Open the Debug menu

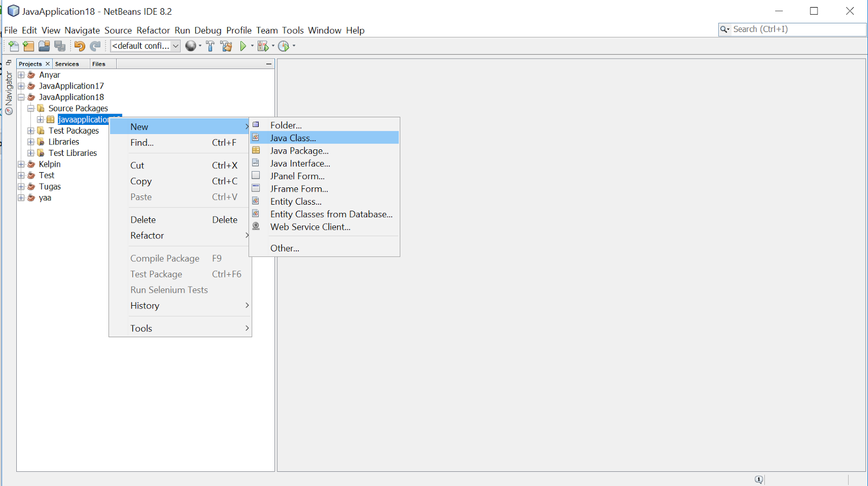[x=208, y=30]
